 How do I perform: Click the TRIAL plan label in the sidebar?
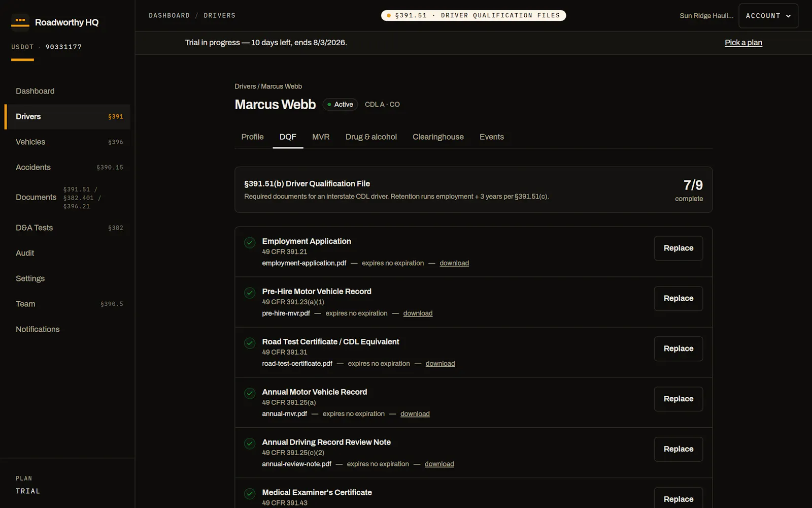[x=28, y=491]
